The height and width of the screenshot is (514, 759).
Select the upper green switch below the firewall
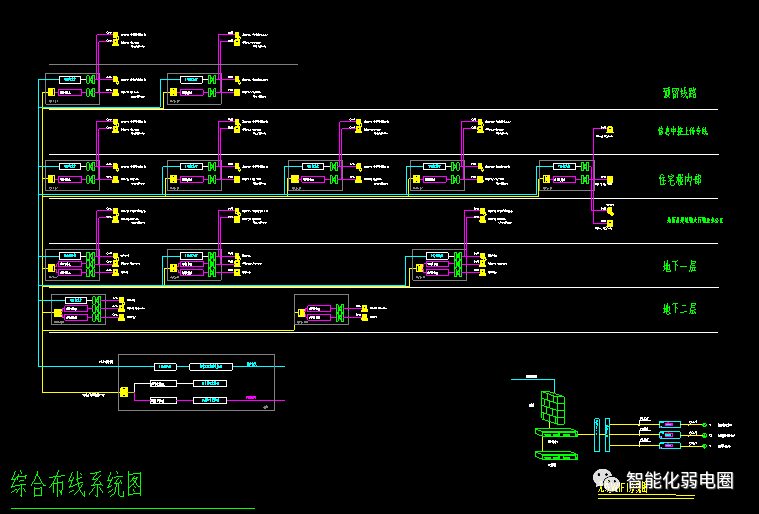(x=556, y=432)
